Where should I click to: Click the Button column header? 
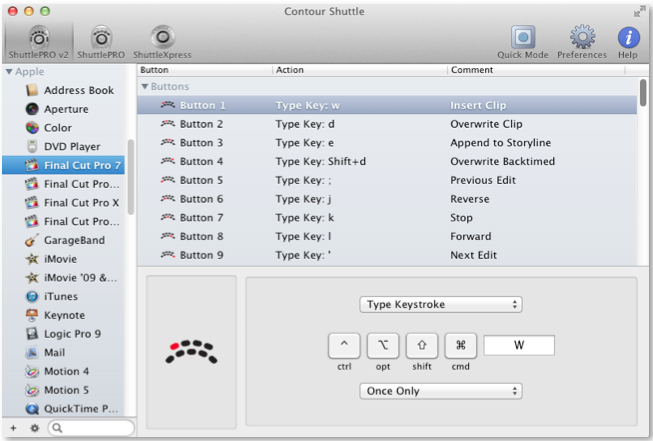204,70
